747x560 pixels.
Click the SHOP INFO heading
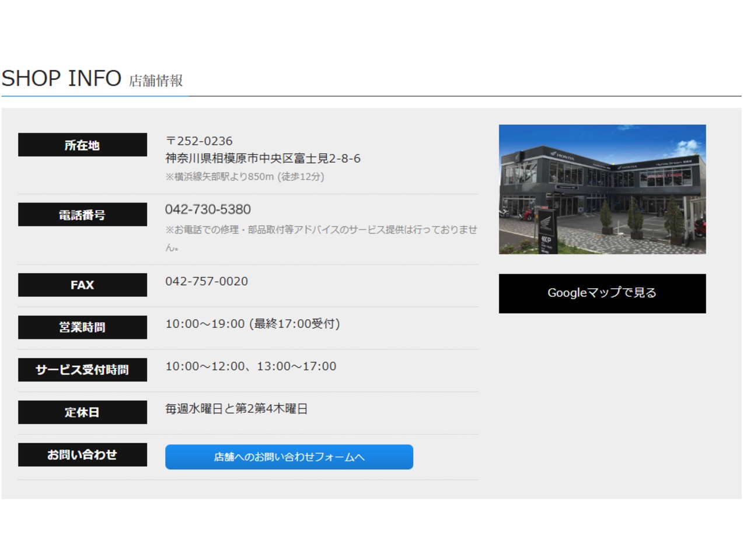61,78
